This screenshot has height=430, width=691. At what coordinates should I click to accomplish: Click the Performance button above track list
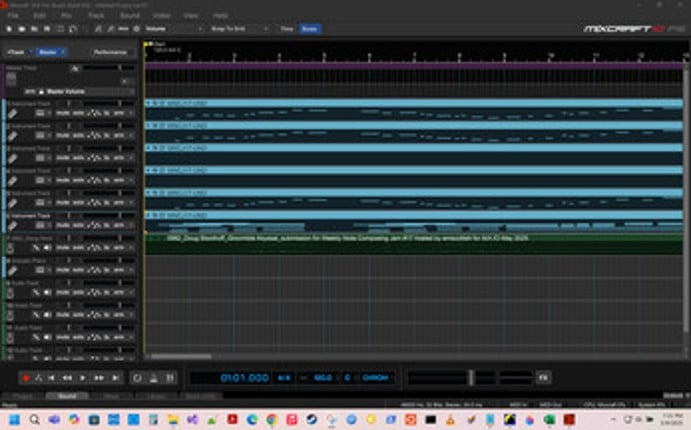click(x=109, y=51)
